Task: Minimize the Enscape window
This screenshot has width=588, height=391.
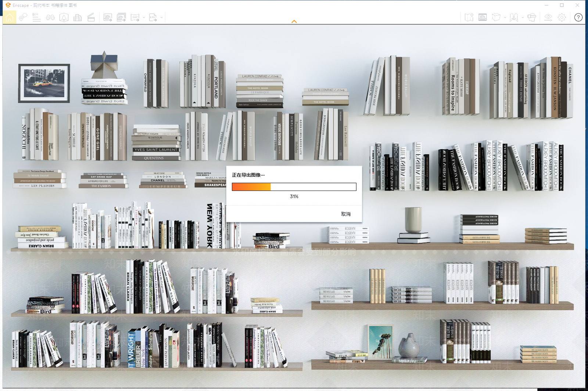Action: pyautogui.click(x=546, y=5)
